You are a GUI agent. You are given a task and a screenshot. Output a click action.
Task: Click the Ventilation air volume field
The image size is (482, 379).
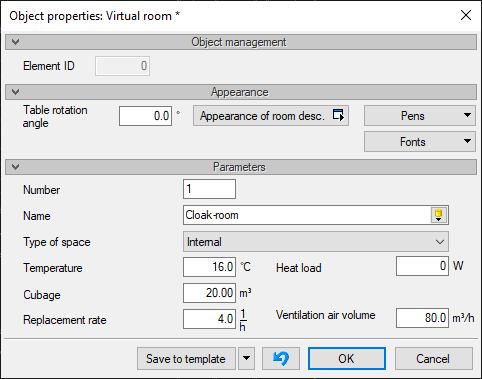(422, 318)
